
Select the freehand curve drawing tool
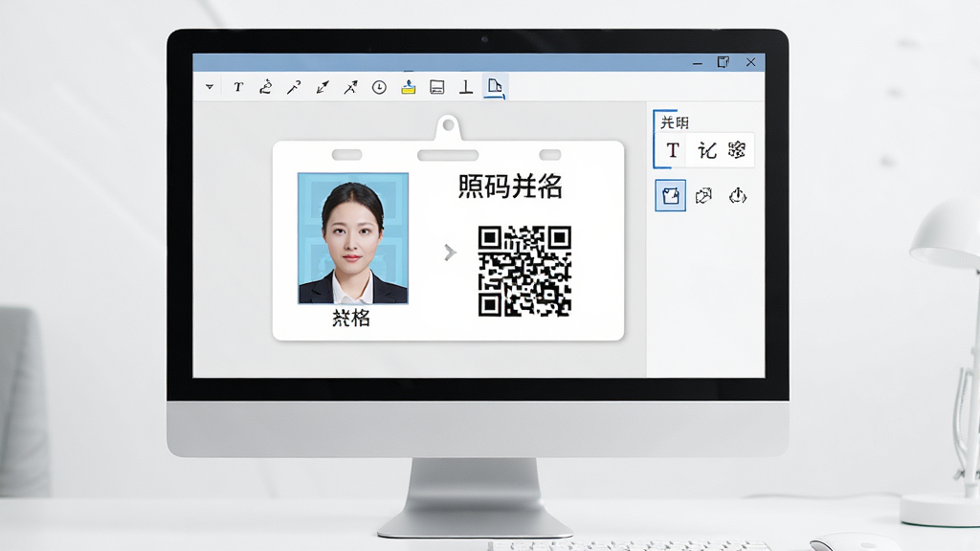click(266, 87)
